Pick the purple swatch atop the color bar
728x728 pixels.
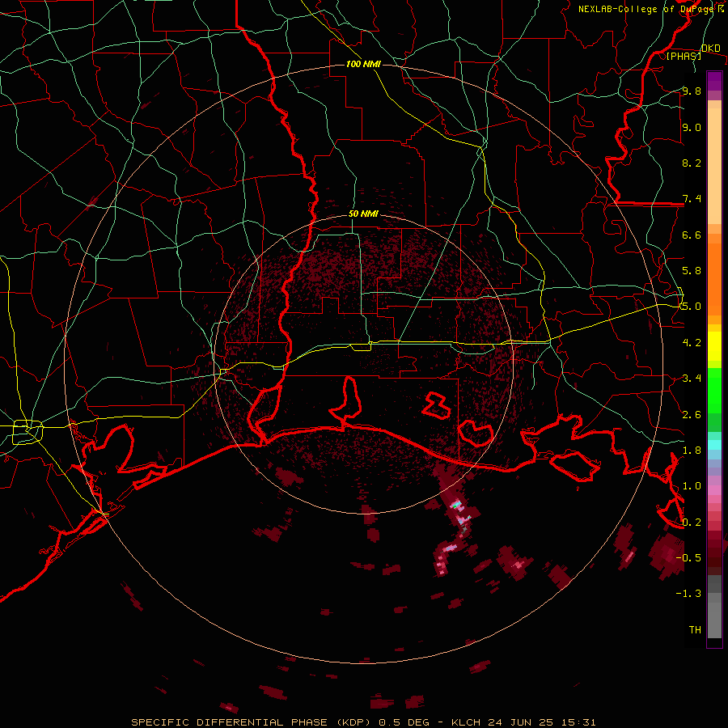[714, 81]
